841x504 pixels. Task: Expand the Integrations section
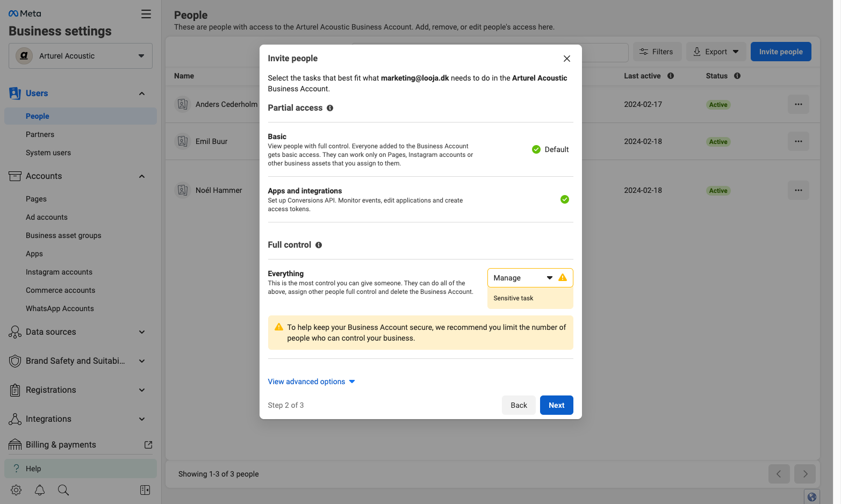142,419
